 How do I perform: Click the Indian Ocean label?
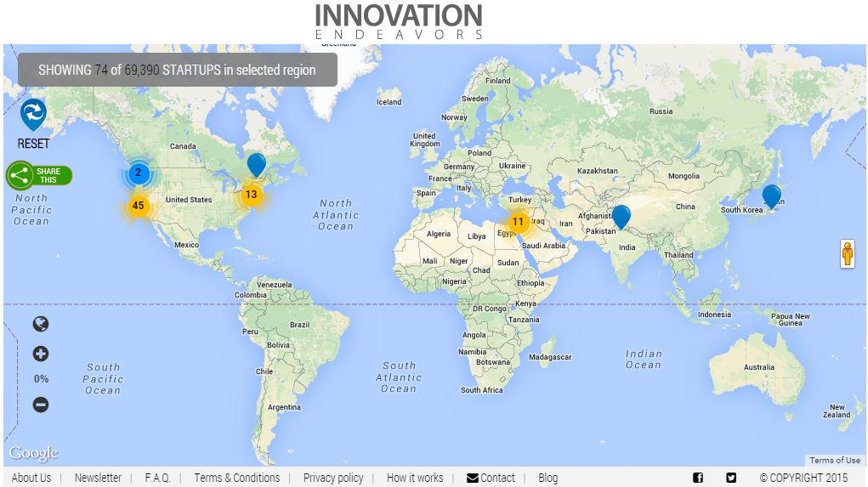coord(644,360)
